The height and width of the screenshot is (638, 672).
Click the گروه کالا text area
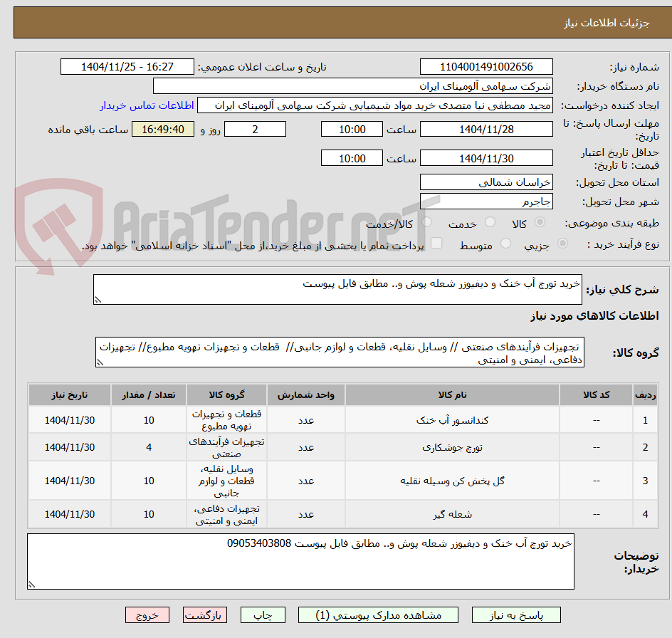[x=340, y=352]
